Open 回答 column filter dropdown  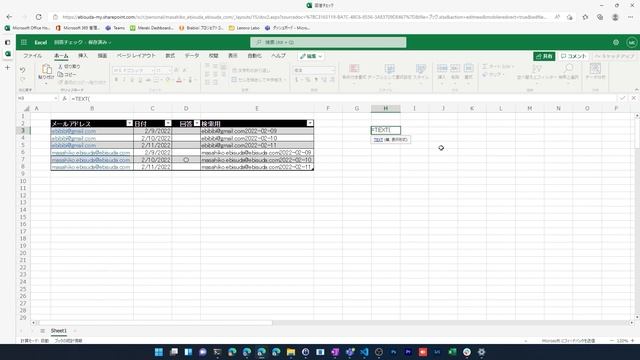pyautogui.click(x=197, y=123)
